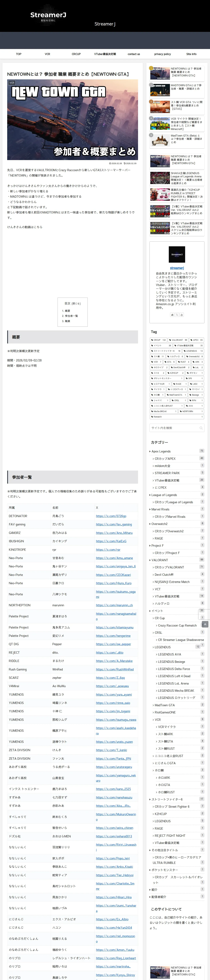Select the ハルヴァロ tag

tap(176, 356)
